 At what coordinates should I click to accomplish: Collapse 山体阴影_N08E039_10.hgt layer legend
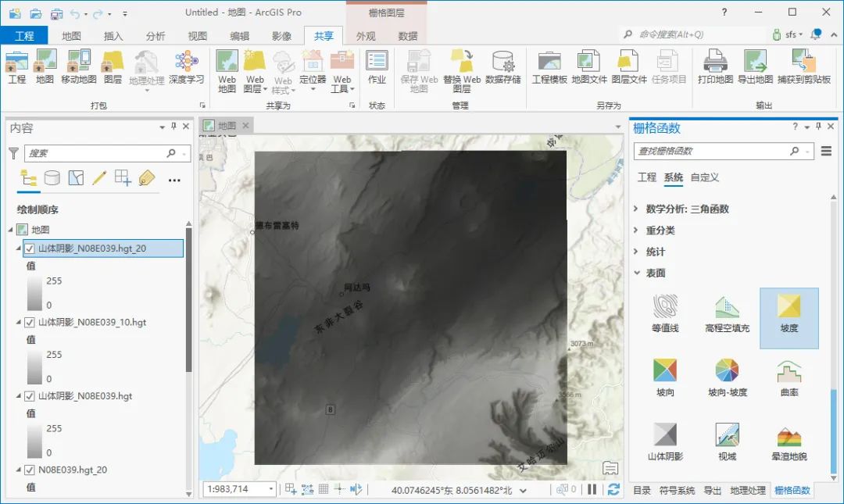coord(19,323)
